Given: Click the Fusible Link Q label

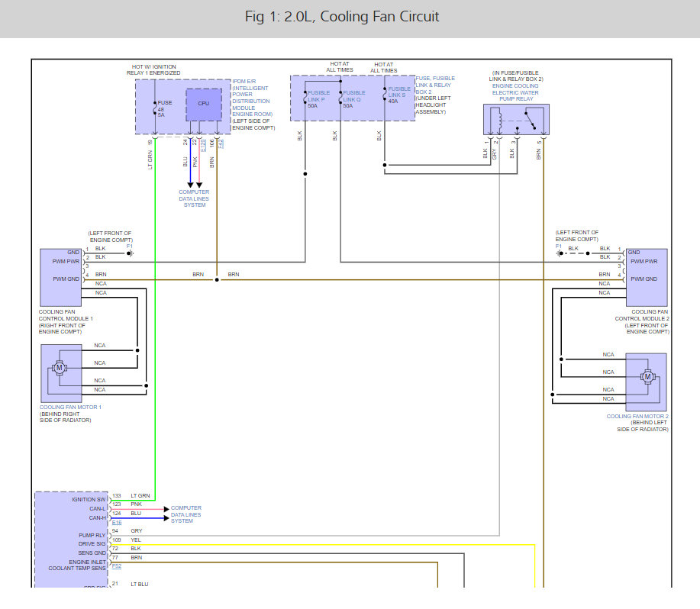Looking at the screenshot, I should coord(354,96).
